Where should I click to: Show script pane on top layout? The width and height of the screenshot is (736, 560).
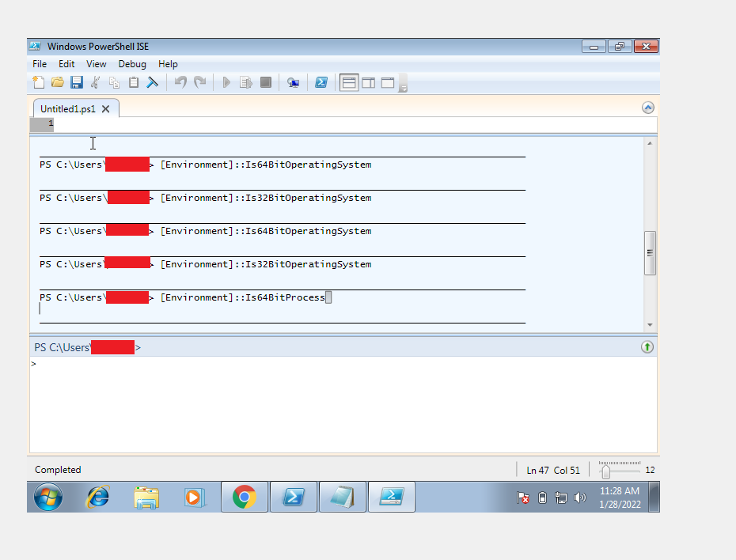pyautogui.click(x=349, y=83)
